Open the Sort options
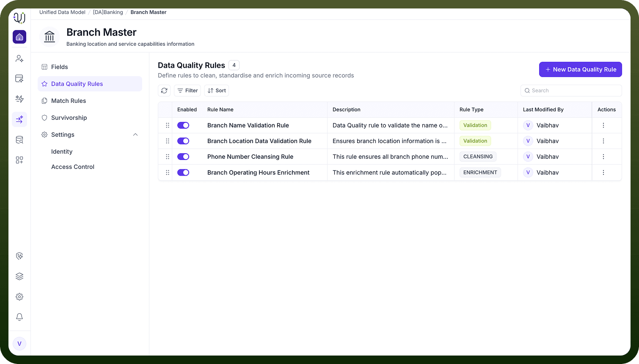Image resolution: width=639 pixels, height=364 pixels. coord(217,91)
